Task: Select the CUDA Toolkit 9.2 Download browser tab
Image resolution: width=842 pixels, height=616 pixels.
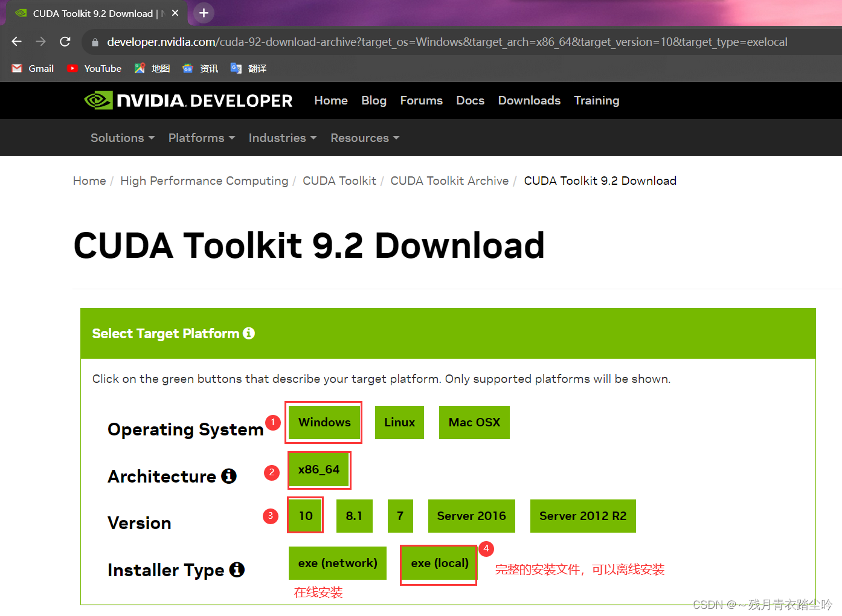Action: pyautogui.click(x=97, y=13)
